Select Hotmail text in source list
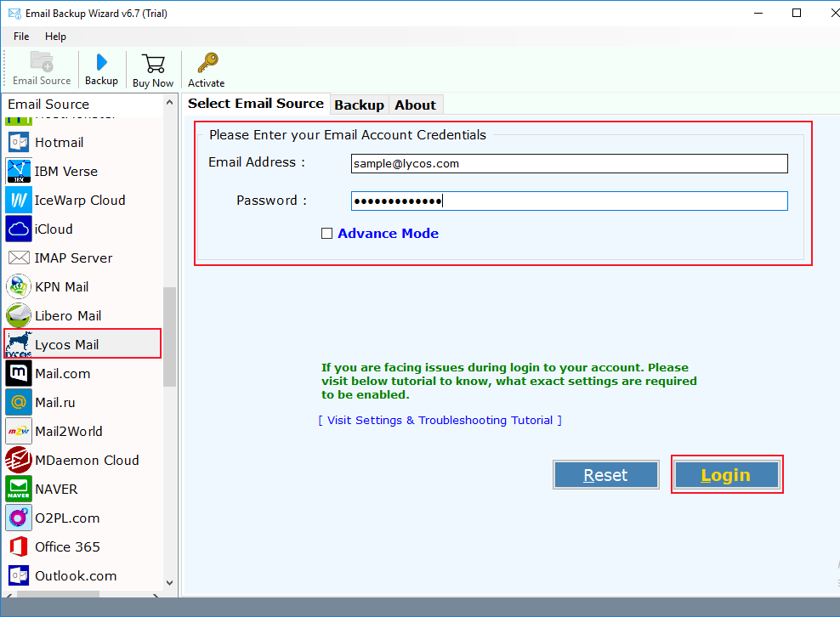The height and width of the screenshot is (617, 840). click(x=60, y=143)
